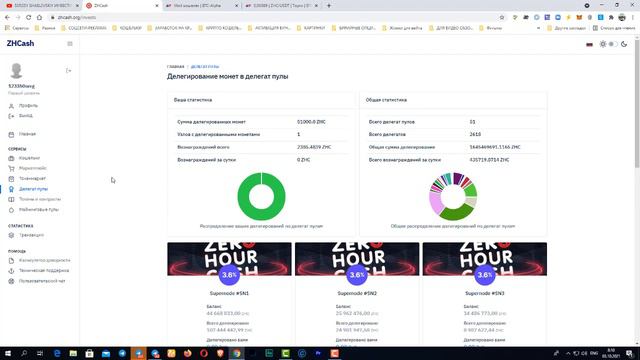
Task: Open the Supernode #SN1 pool card banner
Action: [x=229, y=259]
